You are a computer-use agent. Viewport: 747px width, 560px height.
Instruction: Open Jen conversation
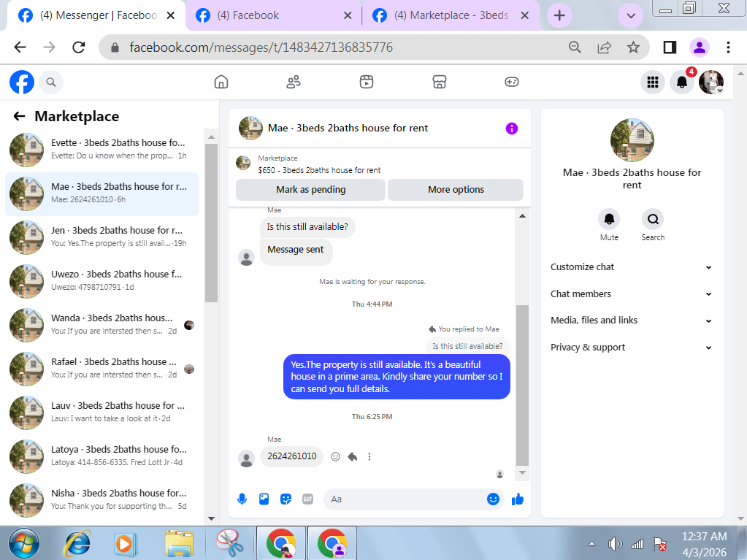(x=102, y=237)
